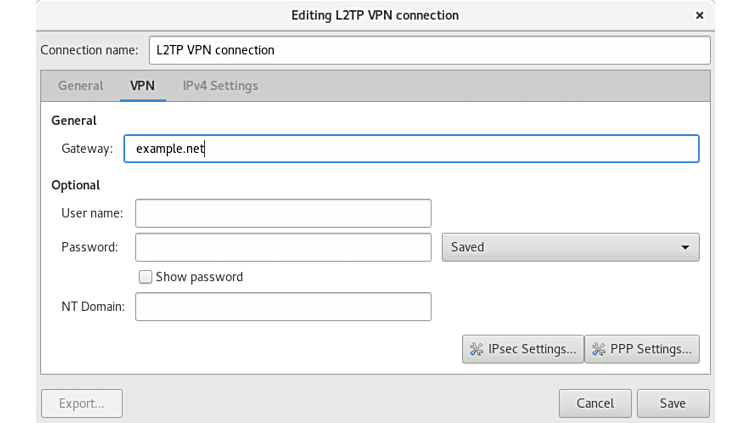Focus the User name input box
The width and height of the screenshot is (752, 423).
[x=283, y=213]
